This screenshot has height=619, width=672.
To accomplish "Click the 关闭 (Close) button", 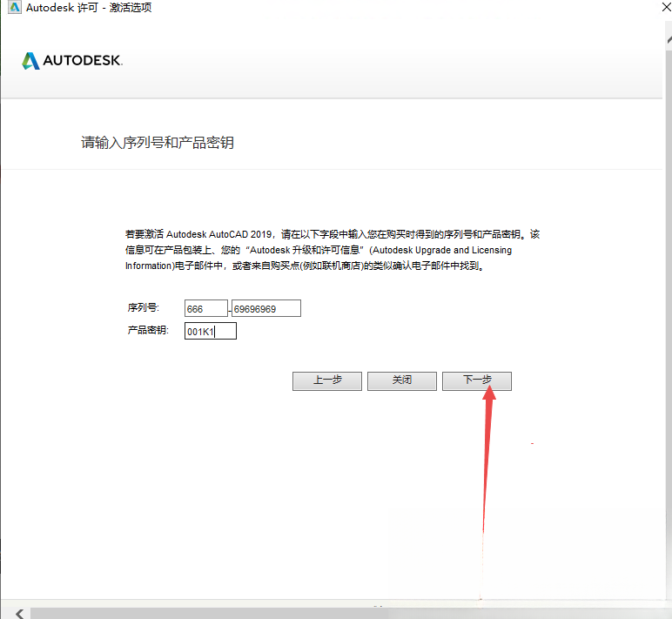I will click(x=402, y=380).
